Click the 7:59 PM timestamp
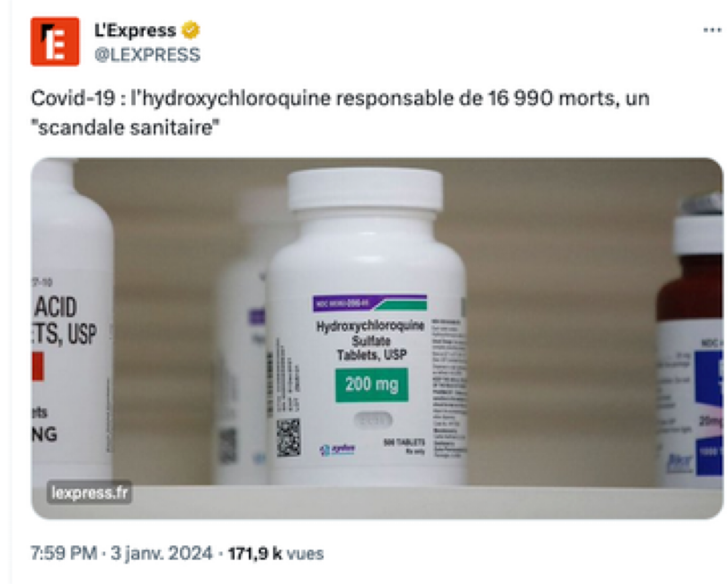Screen dimensions: 728x584 [63, 554]
